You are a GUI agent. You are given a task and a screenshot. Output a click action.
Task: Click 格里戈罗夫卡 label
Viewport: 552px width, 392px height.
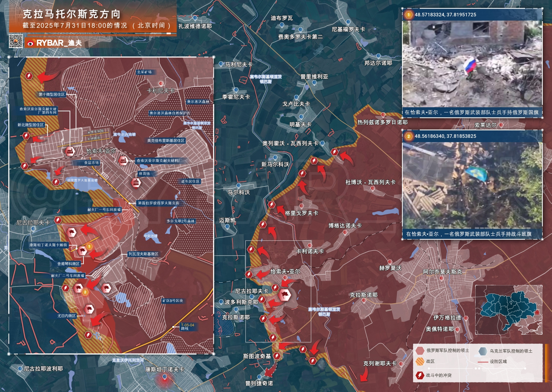(301, 213)
